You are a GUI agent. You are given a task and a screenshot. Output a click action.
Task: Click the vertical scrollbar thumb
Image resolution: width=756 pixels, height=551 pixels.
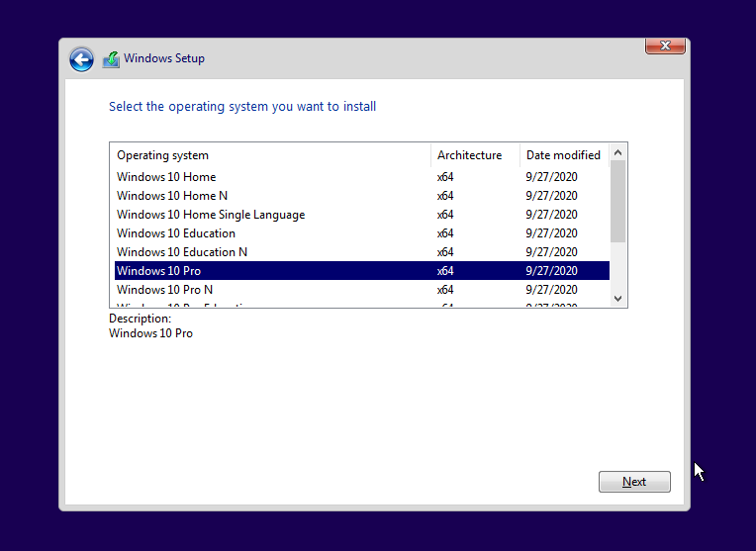[x=618, y=202]
